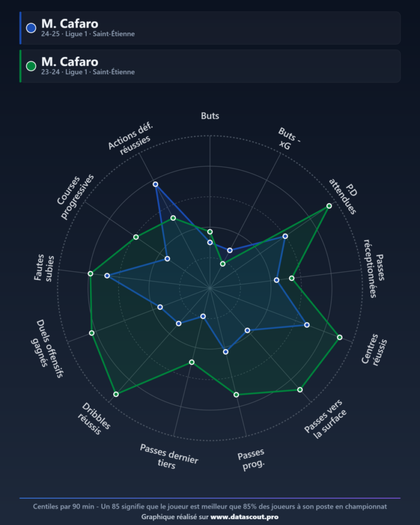Screen dimensions: 420x525
Task: Click the green legend circle for 23-24
Action: pos(31,66)
